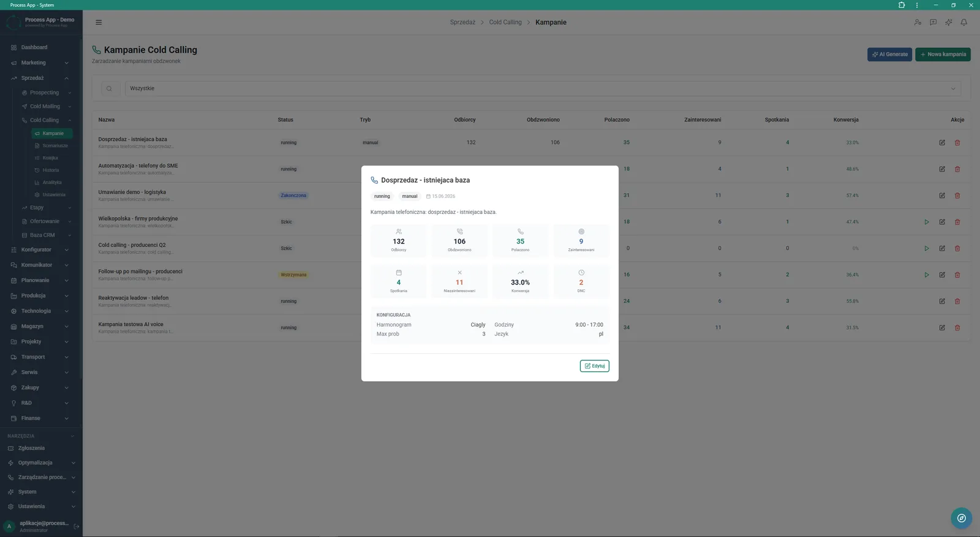Edit the Reaktywacja leadow - telefon campaign

[942, 301]
